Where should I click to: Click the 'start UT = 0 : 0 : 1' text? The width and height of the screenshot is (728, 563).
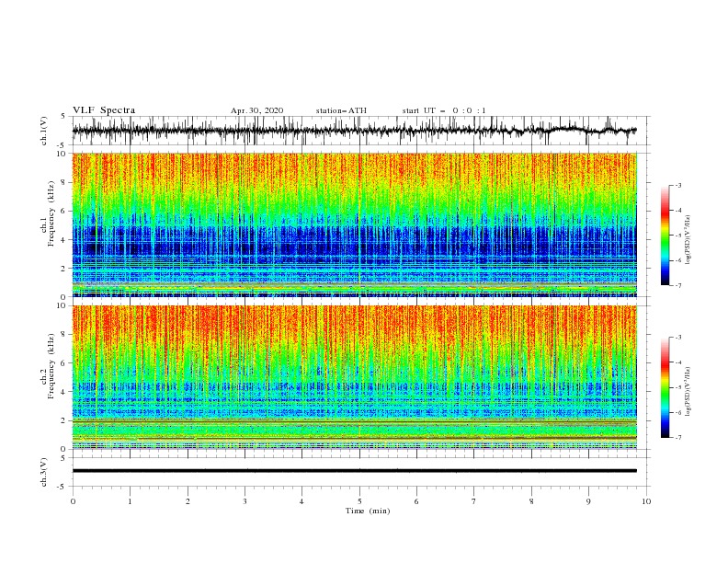(444, 110)
